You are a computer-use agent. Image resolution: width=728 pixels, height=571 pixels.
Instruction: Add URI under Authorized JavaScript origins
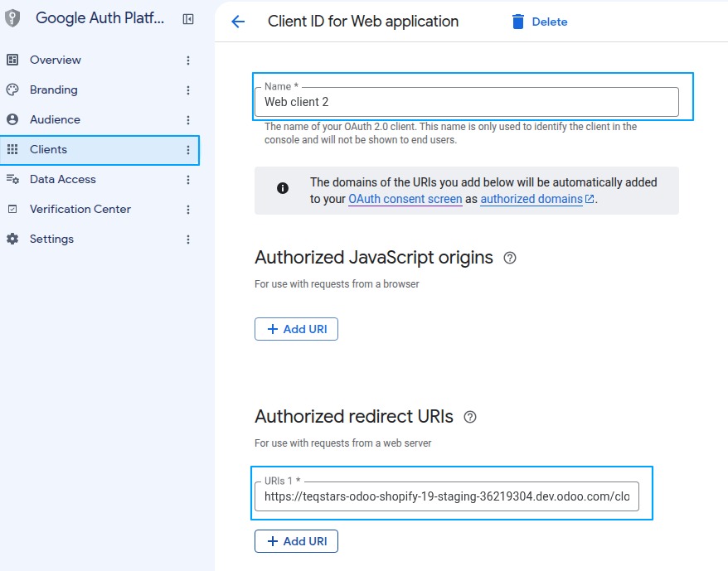[296, 329]
